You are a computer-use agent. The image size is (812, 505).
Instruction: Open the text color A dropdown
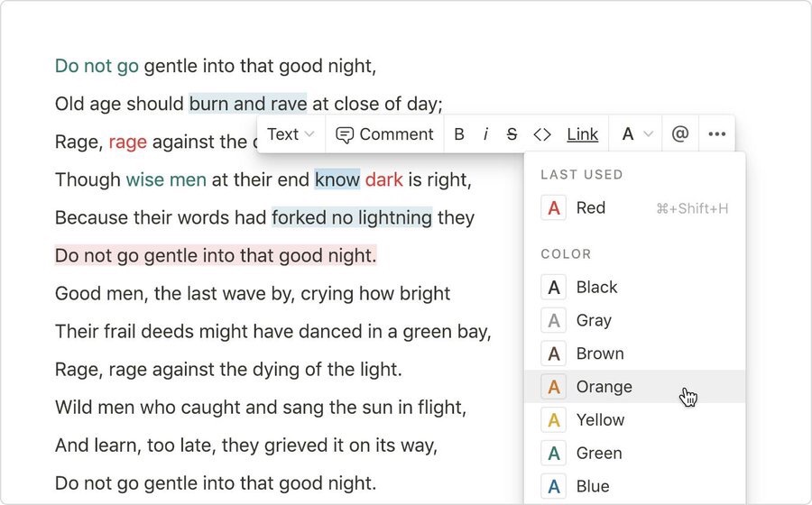[x=636, y=134]
